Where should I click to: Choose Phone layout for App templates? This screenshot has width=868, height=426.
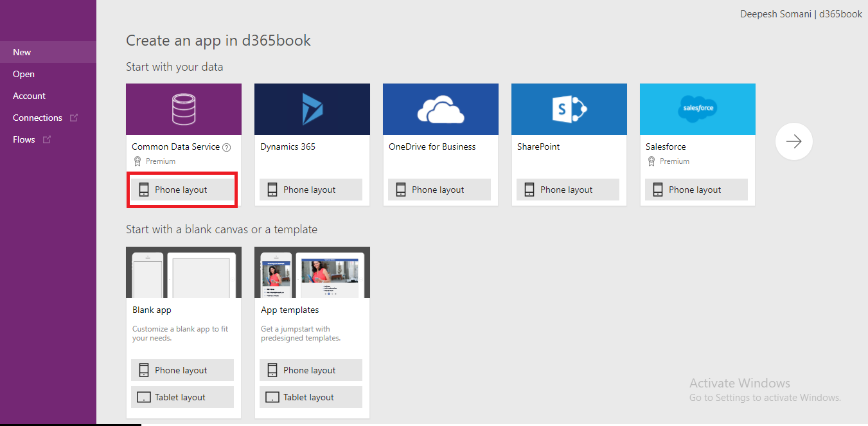[x=311, y=370]
